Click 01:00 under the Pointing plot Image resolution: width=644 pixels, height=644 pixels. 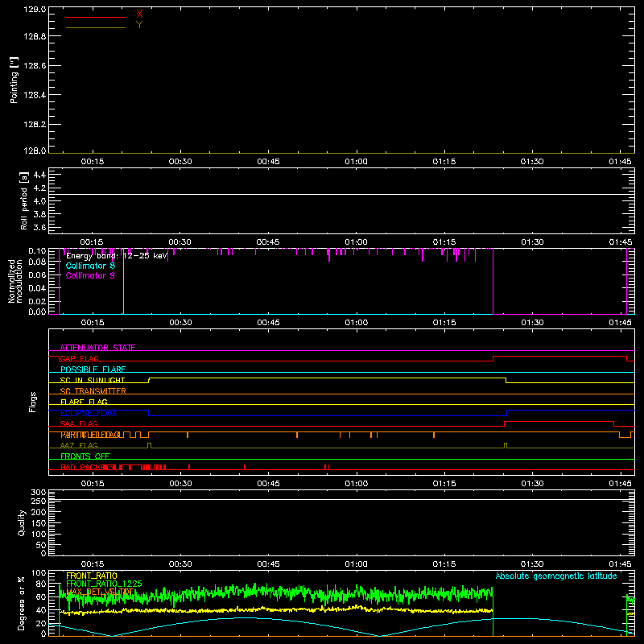coord(356,162)
